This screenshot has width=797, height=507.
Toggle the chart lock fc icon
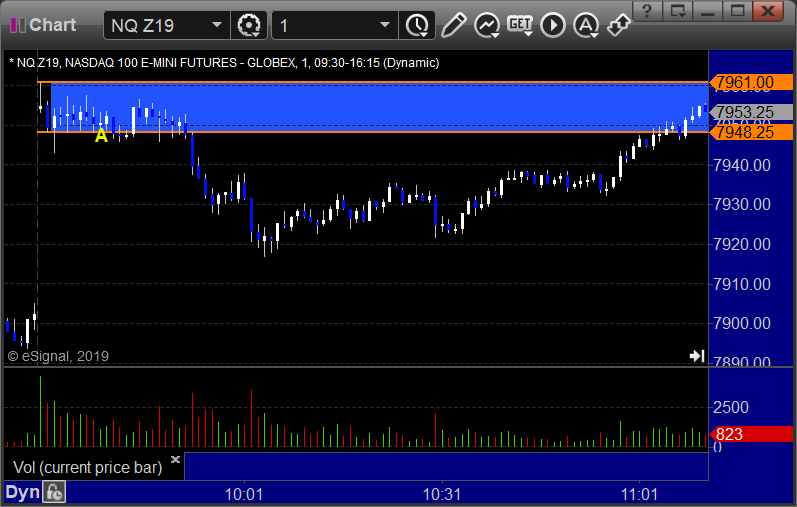pos(54,492)
